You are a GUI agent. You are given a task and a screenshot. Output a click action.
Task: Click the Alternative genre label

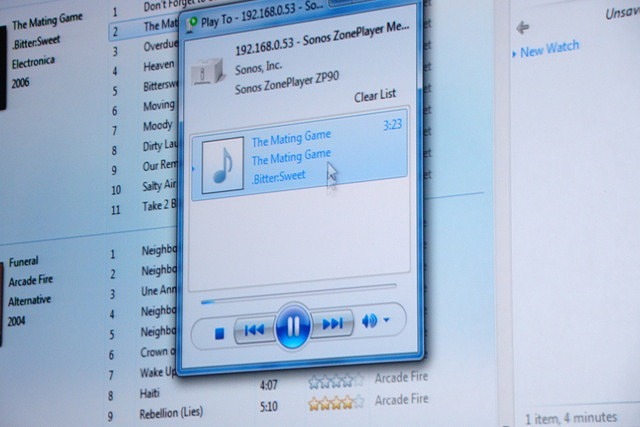coord(29,301)
